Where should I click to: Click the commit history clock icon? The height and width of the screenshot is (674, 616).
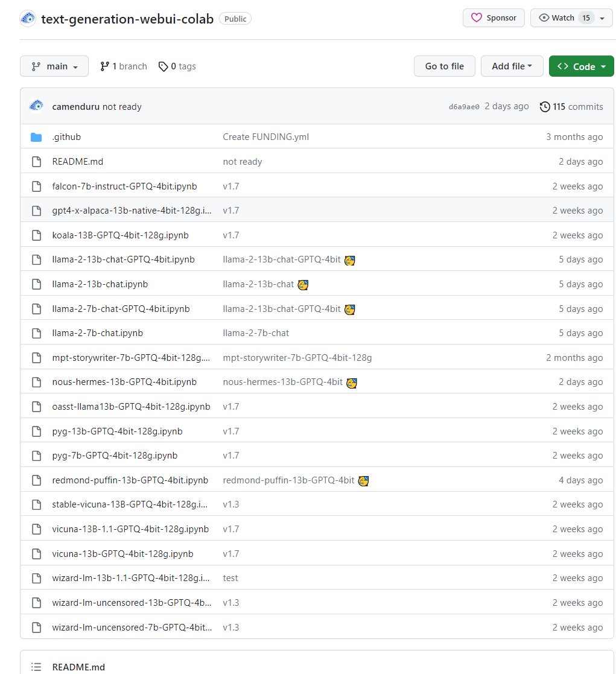[x=545, y=107]
